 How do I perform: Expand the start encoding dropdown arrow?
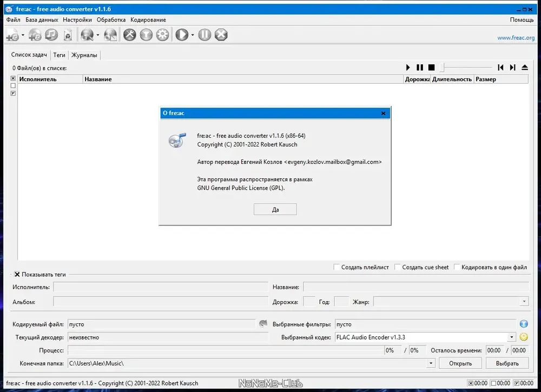193,35
